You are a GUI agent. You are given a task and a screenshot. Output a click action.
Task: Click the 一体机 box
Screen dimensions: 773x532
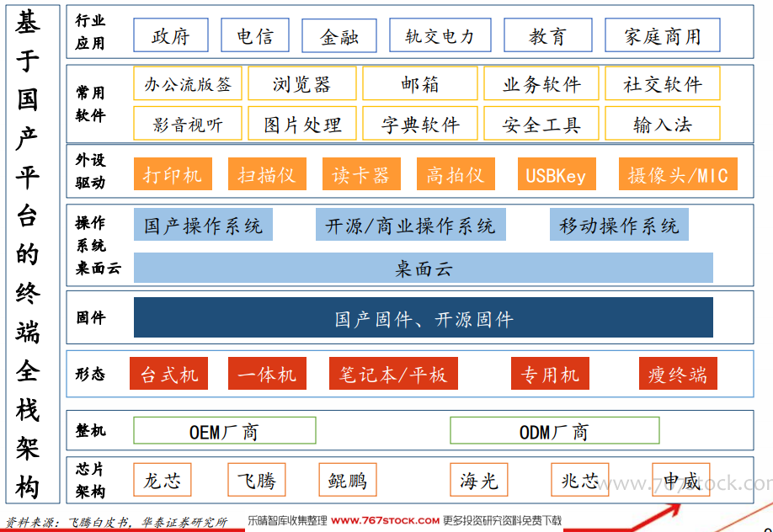coord(267,374)
